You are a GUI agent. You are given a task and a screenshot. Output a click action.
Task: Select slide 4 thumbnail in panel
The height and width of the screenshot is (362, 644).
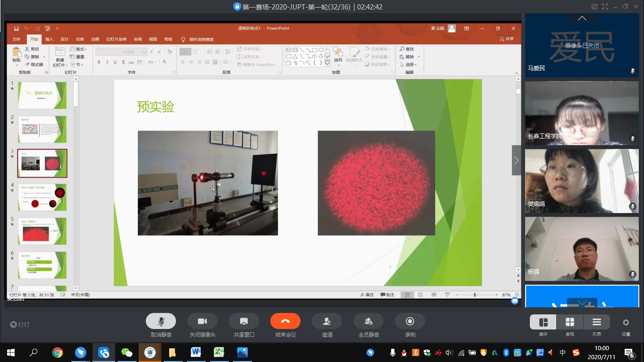click(42, 197)
